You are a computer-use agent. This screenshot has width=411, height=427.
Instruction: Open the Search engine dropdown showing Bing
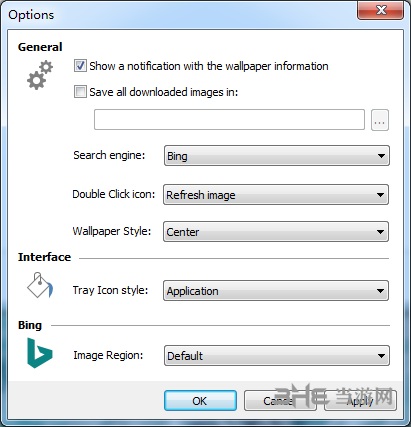[x=277, y=156]
